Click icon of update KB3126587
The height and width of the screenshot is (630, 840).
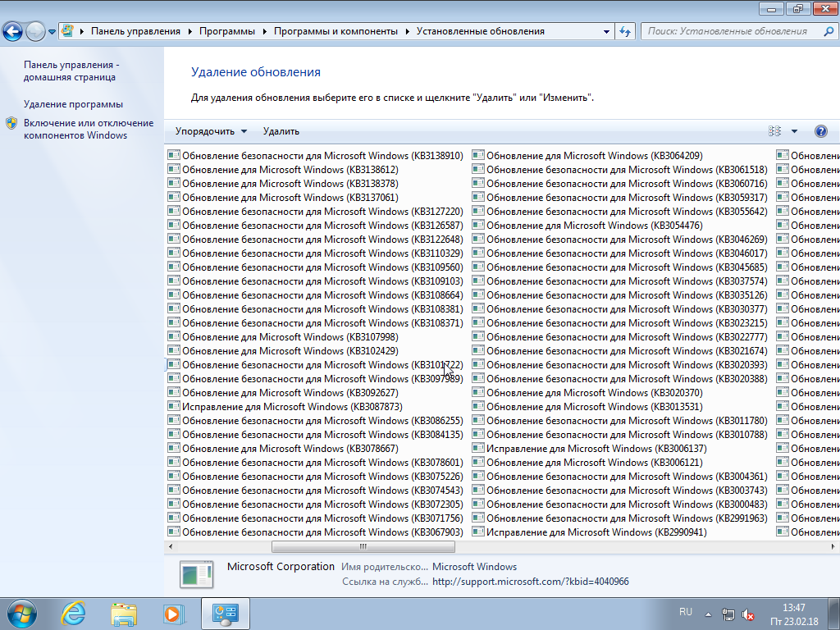coord(174,225)
